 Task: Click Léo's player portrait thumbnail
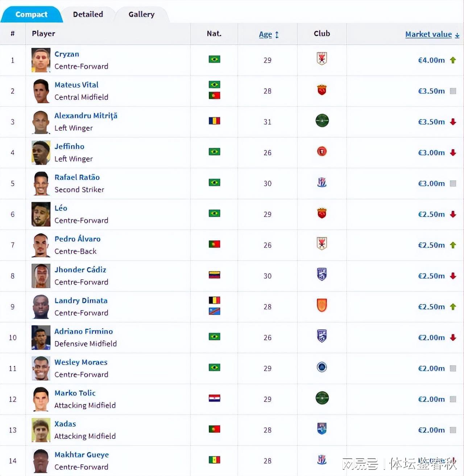pyautogui.click(x=41, y=214)
